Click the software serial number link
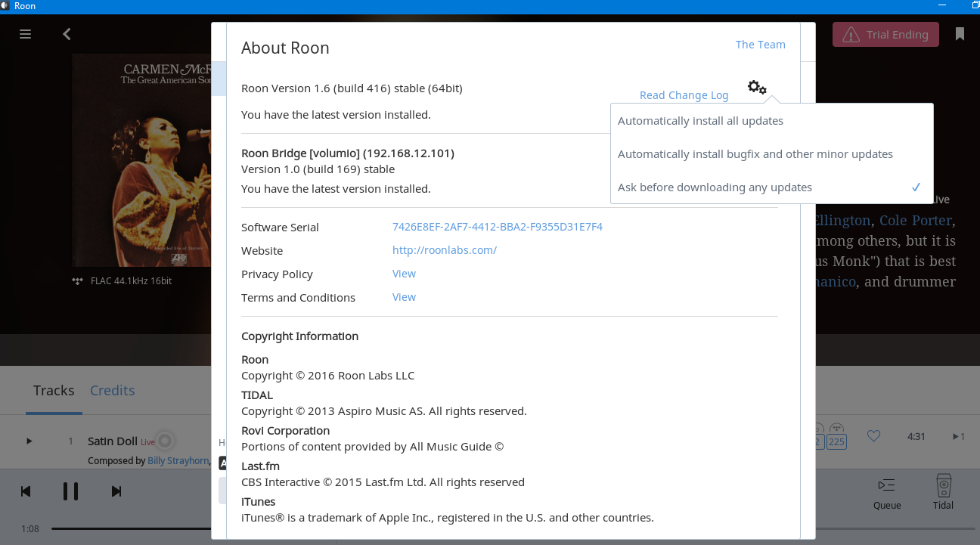Viewport: 980px width, 545px height. click(498, 227)
